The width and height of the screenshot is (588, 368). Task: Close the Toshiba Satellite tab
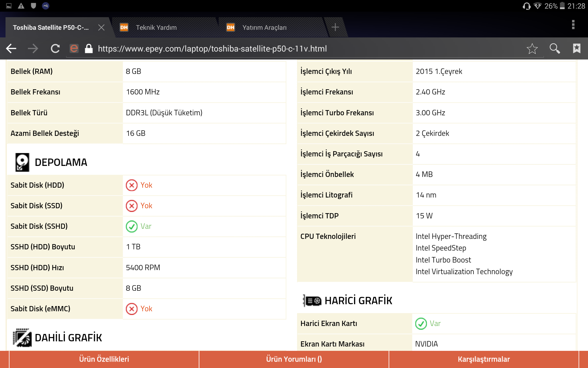click(101, 28)
